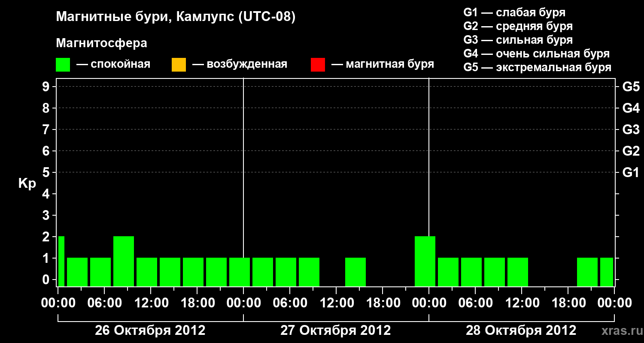Click legend line 'G5 — экстремальная буря'
The width and height of the screenshot is (644, 343).
pos(538,67)
